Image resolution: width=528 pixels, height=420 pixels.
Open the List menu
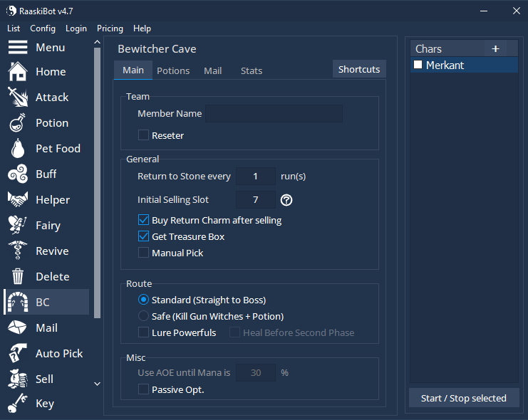(14, 28)
